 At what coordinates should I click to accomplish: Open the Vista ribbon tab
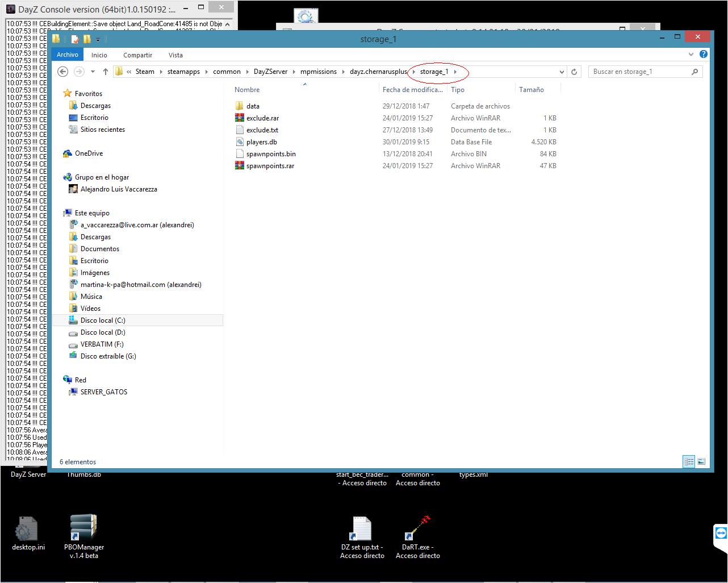pyautogui.click(x=175, y=55)
